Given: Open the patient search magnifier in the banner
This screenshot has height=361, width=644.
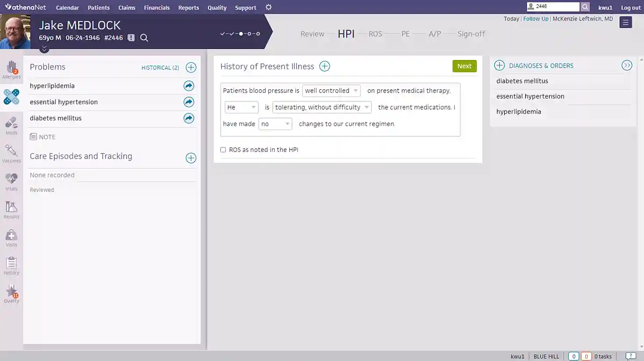Looking at the screenshot, I should pyautogui.click(x=144, y=38).
